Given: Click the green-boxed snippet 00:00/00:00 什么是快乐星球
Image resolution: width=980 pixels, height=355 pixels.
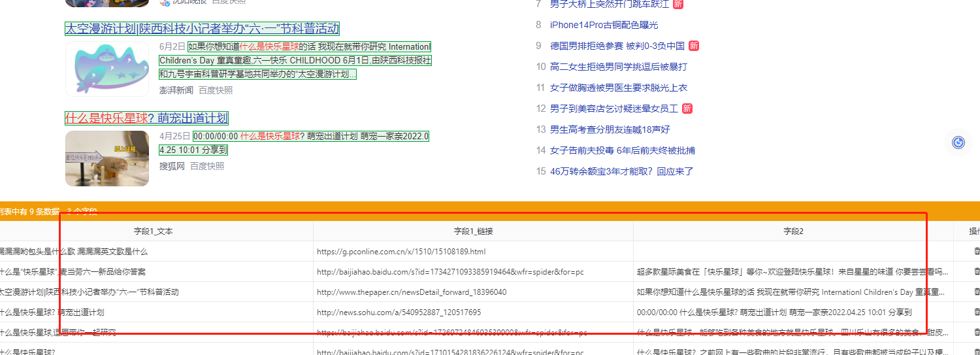Looking at the screenshot, I should pyautogui.click(x=294, y=143).
